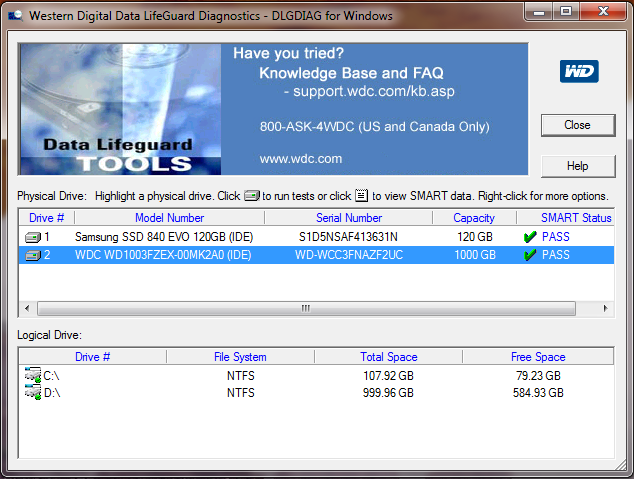Click the C:\ drive label
The width and height of the screenshot is (634, 479).
click(52, 376)
